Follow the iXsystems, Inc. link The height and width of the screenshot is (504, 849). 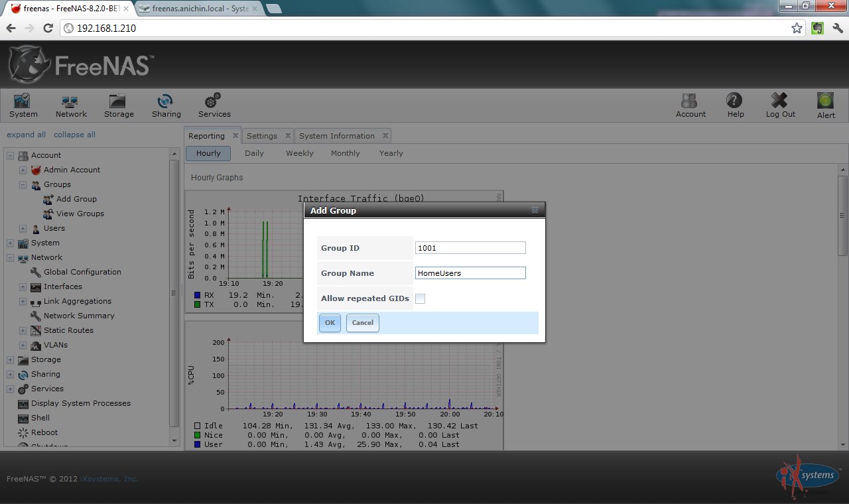point(109,479)
